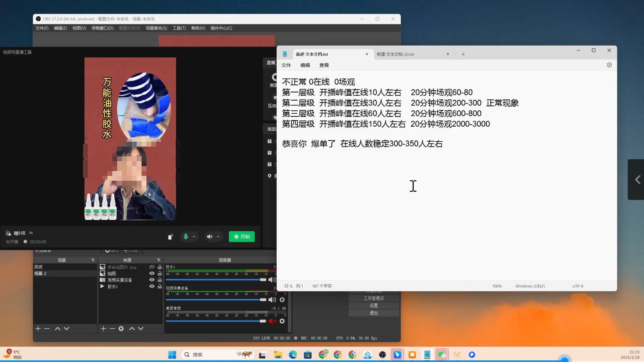
Task: Expand the speaker options arrow
Action: click(x=218, y=237)
